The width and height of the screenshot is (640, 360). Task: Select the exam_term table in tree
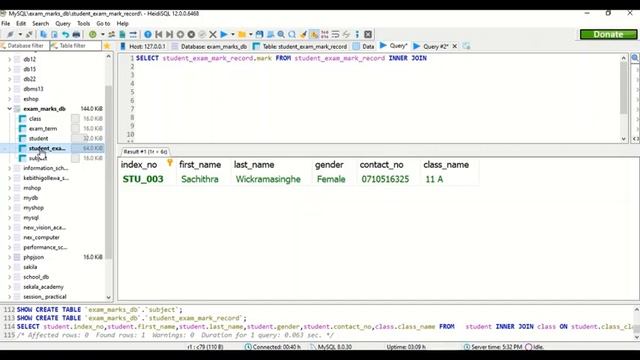43,129
